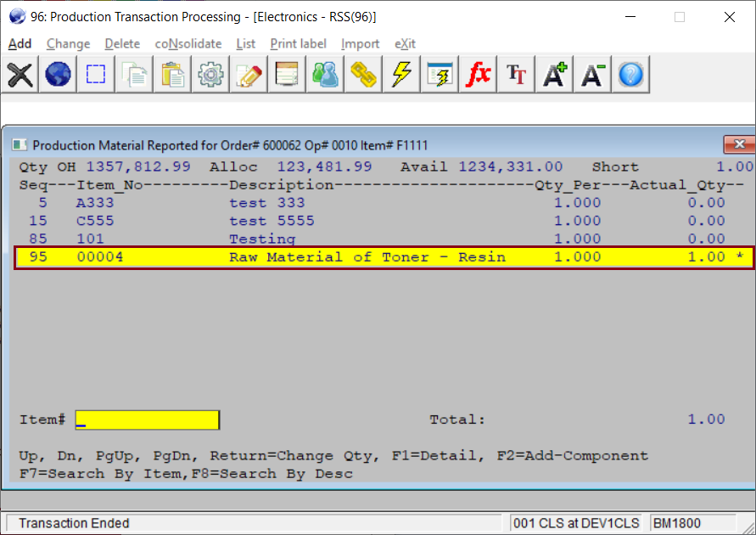The height and width of the screenshot is (535, 756).
Task: Click F8=Search By Desc hint
Action: point(272,474)
